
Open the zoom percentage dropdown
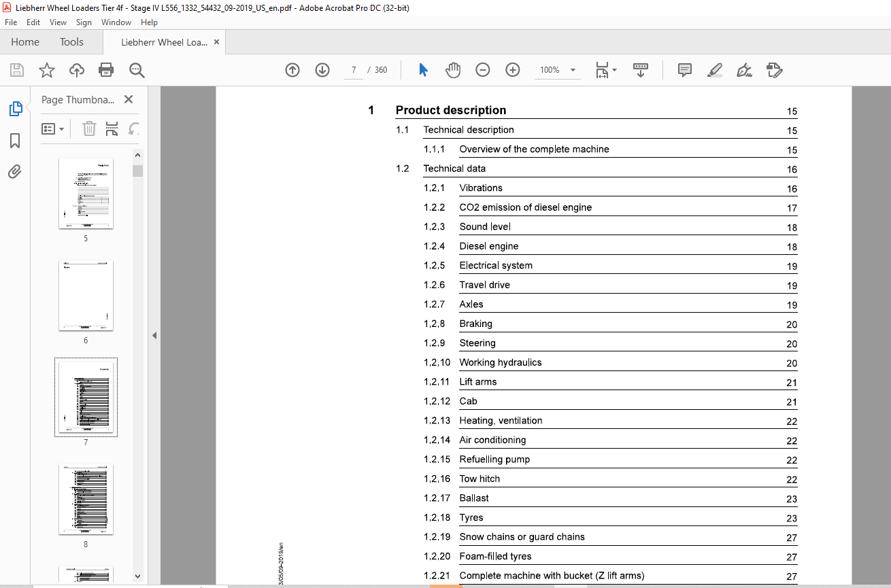(573, 70)
